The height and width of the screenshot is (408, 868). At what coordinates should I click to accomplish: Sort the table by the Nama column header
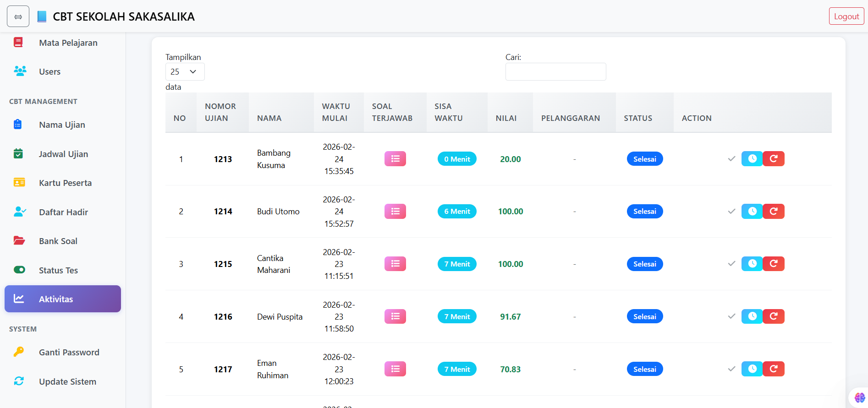coord(269,118)
